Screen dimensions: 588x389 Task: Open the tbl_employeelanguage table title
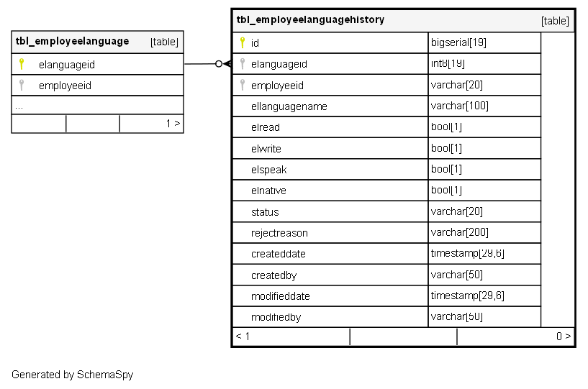pyautogui.click(x=72, y=42)
